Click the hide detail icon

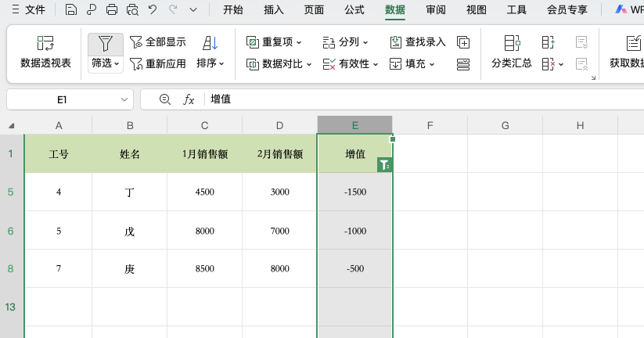point(582,64)
